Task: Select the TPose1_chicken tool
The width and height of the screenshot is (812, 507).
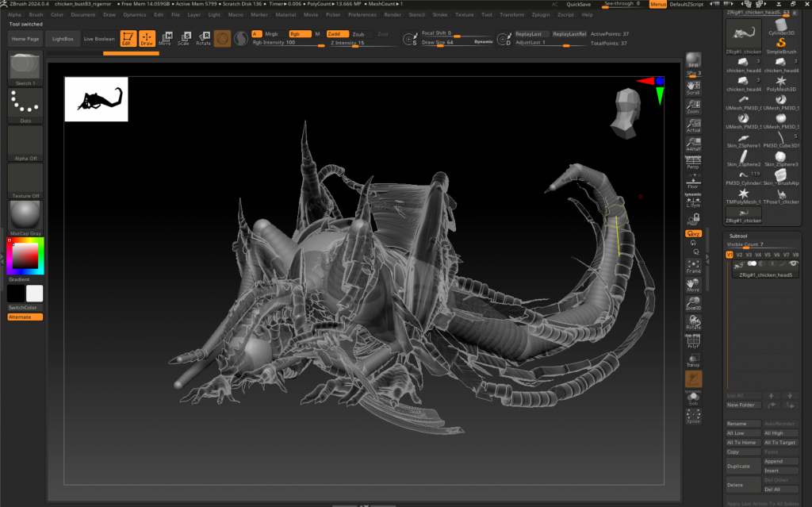Action: [x=781, y=197]
